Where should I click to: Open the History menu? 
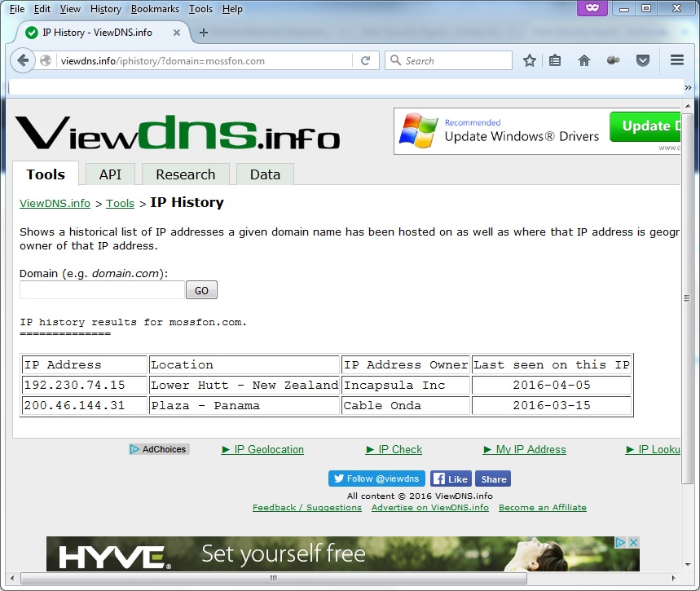[106, 9]
